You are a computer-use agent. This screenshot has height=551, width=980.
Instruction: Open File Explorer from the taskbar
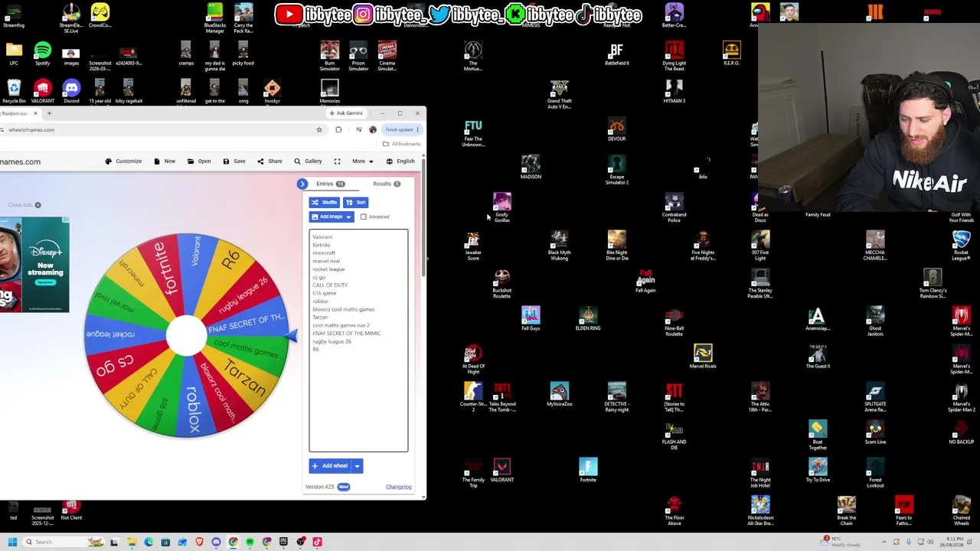pos(132,542)
